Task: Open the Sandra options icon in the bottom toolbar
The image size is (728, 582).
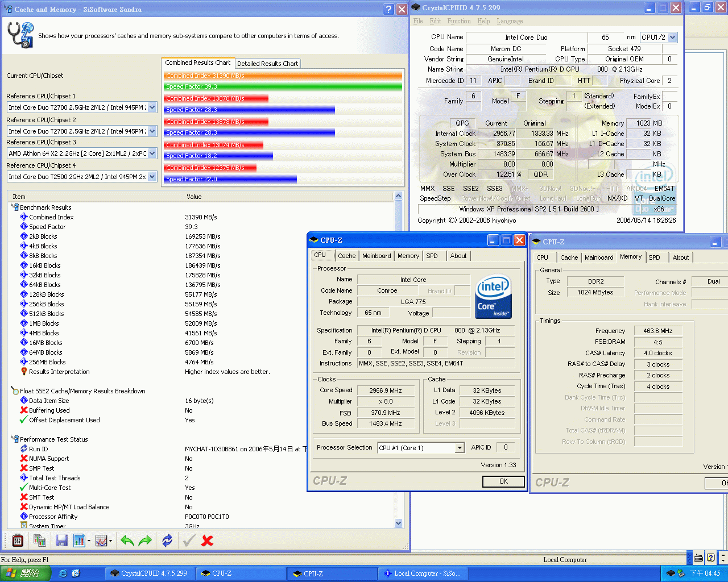Action: tap(18, 541)
